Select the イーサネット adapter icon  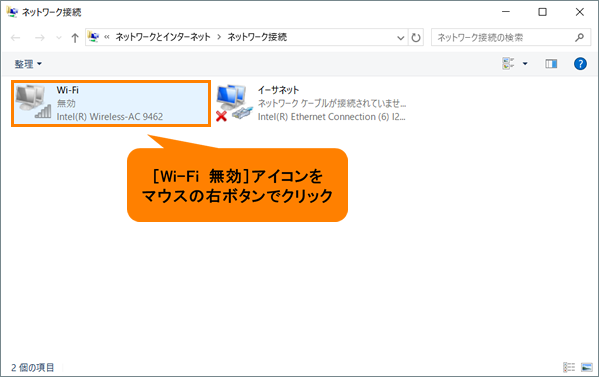tap(234, 103)
